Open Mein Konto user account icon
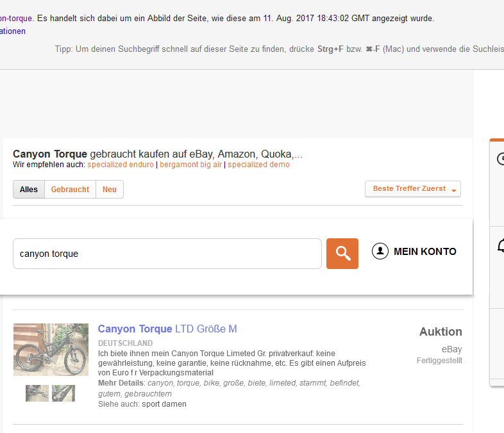Viewport: 504px width, 433px height. pos(380,251)
